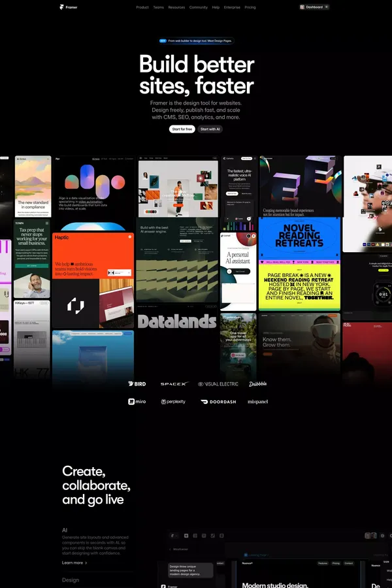Click the insert plus icon in editor toolbar
The width and height of the screenshot is (392, 588).
click(186, 536)
